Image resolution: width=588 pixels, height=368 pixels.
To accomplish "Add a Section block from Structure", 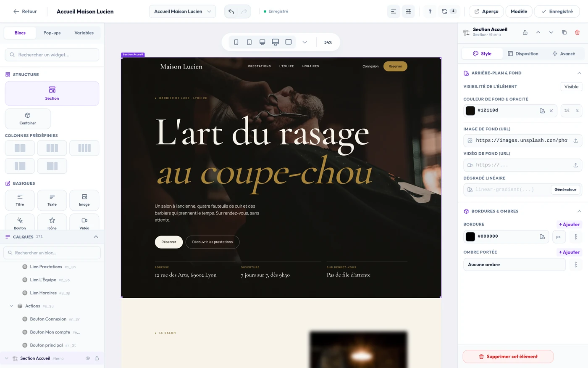I will tap(52, 93).
